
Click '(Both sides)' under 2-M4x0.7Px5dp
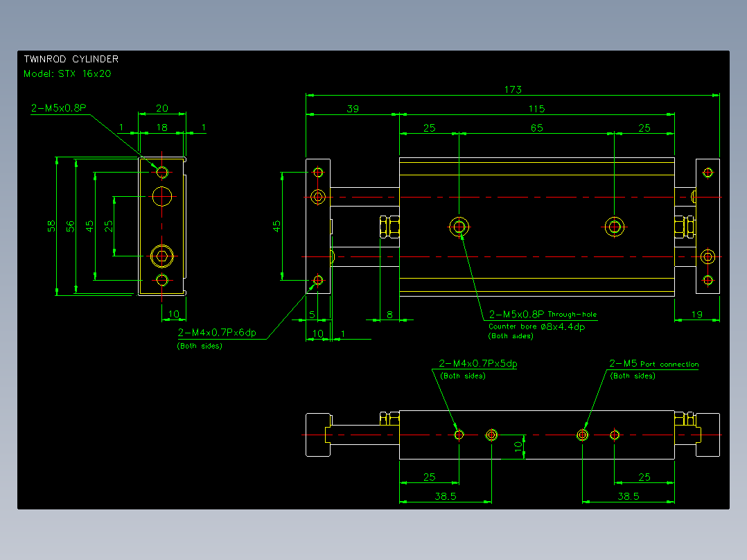(463, 376)
